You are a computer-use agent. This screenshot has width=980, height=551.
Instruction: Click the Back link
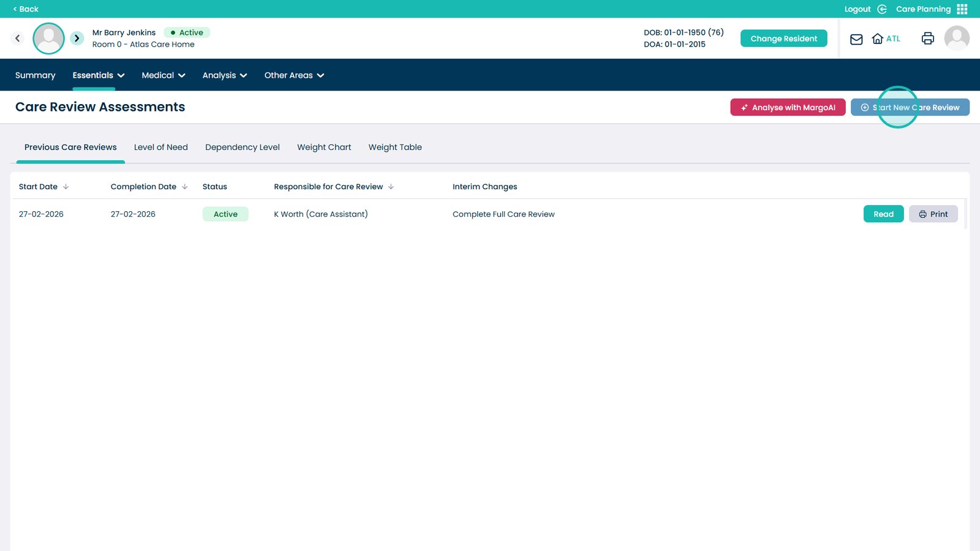click(26, 9)
